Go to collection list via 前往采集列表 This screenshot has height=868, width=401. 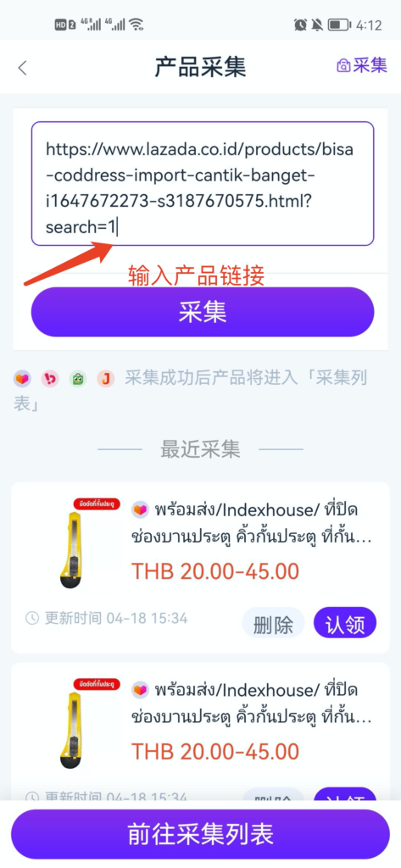coord(200,834)
